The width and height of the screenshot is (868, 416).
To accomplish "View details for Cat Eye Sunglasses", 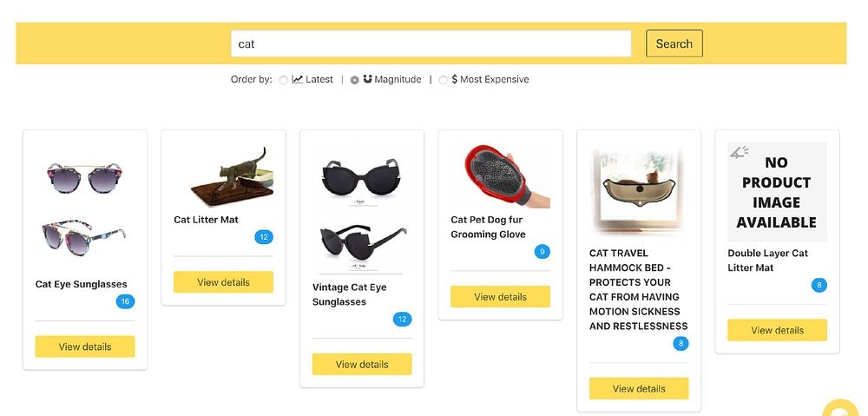I will point(85,347).
